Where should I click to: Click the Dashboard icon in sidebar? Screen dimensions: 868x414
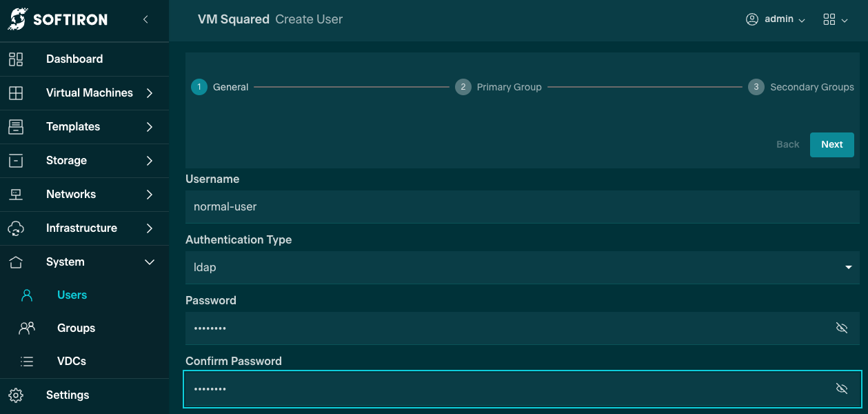16,59
